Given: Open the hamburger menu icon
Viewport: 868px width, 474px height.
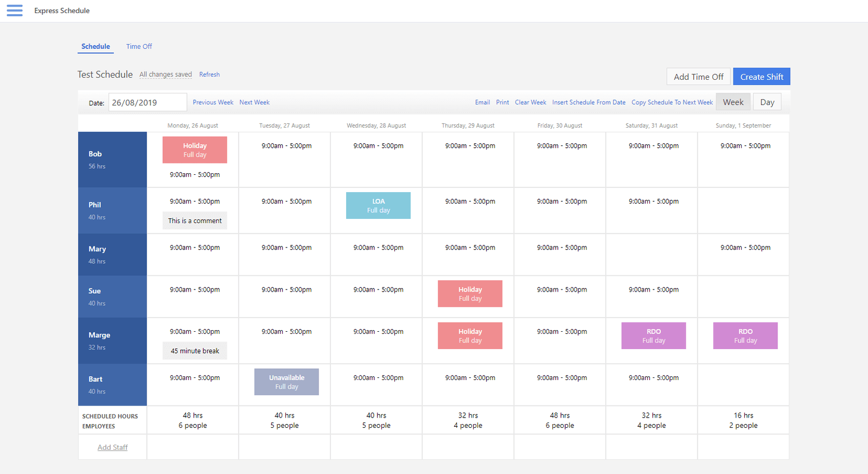Looking at the screenshot, I should 15,10.
